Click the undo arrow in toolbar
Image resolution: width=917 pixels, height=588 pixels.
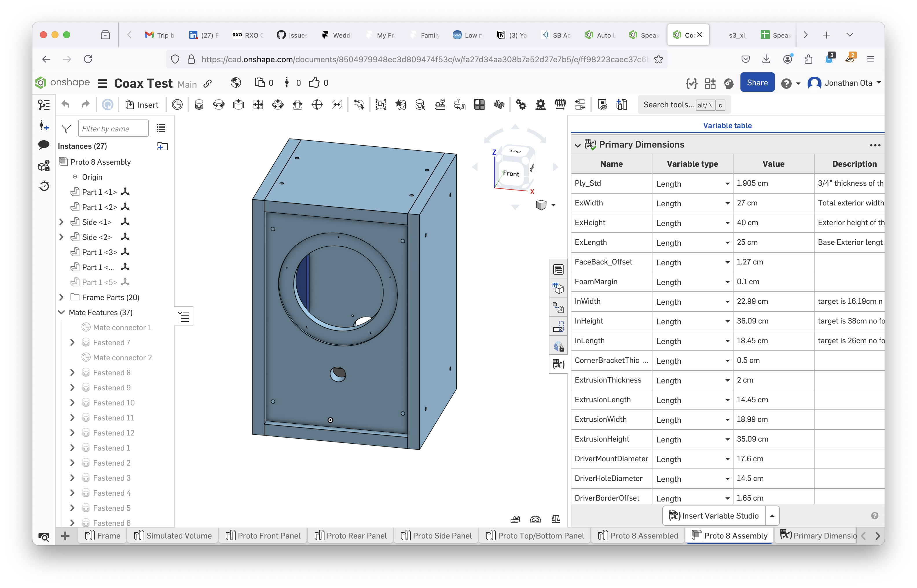click(x=65, y=105)
